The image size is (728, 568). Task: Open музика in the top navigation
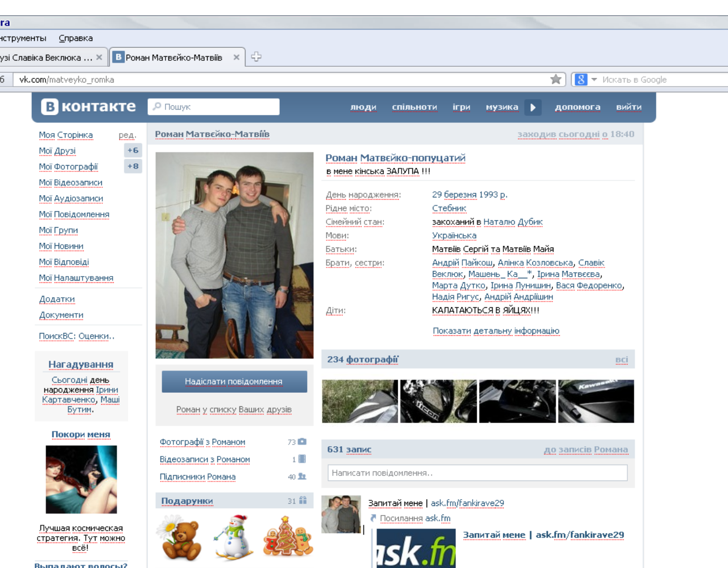click(502, 107)
